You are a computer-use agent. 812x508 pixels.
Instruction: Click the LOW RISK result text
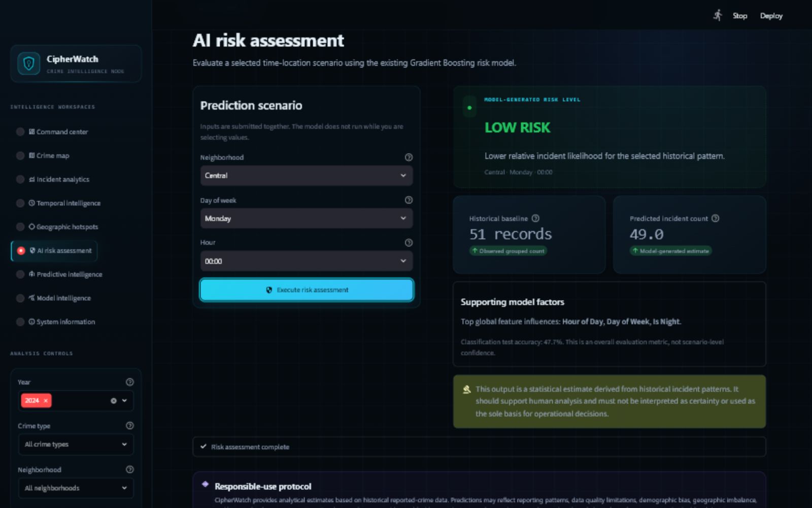pos(517,128)
